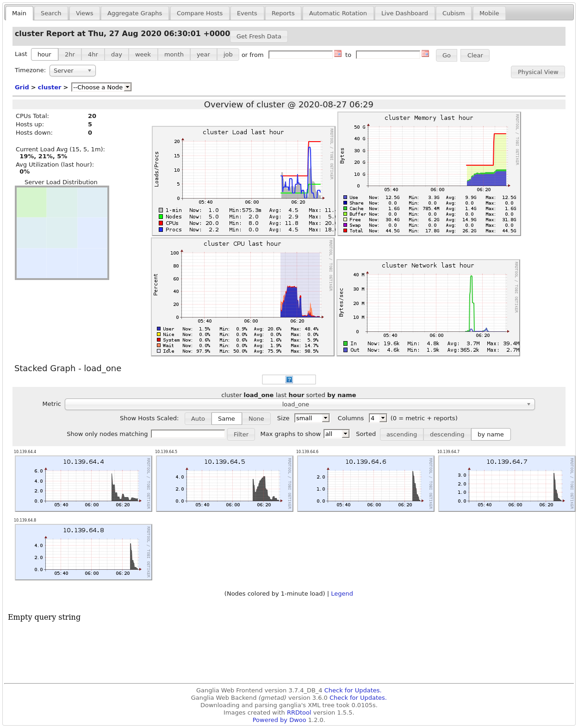Switch to the Live Dashboard tab

pyautogui.click(x=404, y=13)
